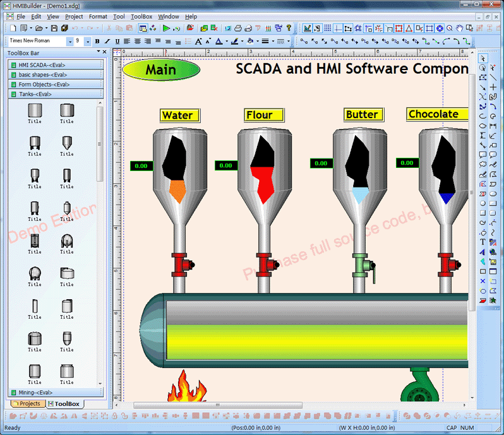The width and height of the screenshot is (504, 435).
Task: Click the first tank thumbnail in Tanks list
Action: coord(35,113)
